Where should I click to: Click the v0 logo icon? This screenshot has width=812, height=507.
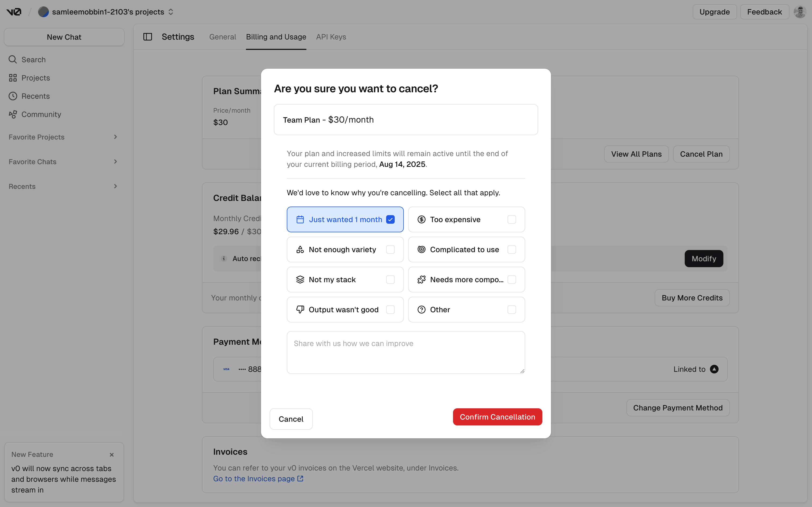14,12
